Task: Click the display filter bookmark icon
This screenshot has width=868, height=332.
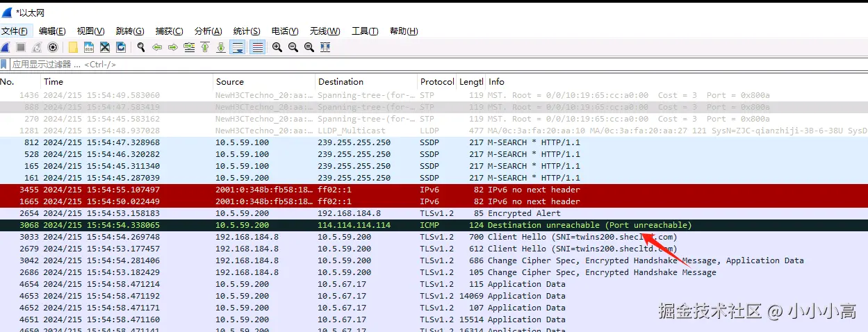Action: point(4,64)
